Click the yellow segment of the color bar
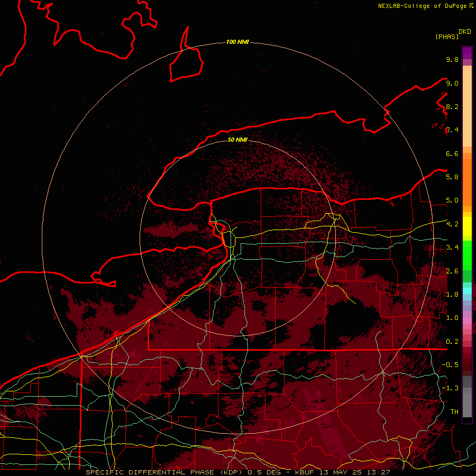This screenshot has height=476, width=476. tap(467, 226)
